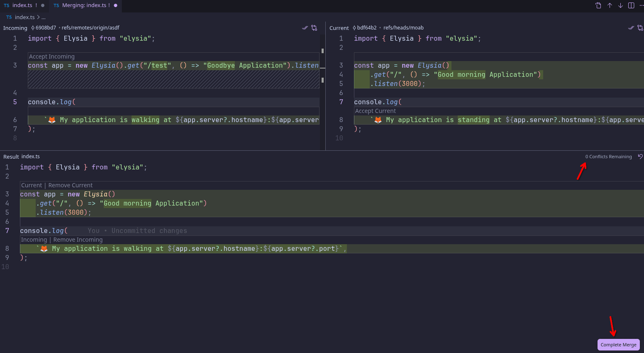
Task: Go to previous conflict with up arrow
Action: [610, 5]
